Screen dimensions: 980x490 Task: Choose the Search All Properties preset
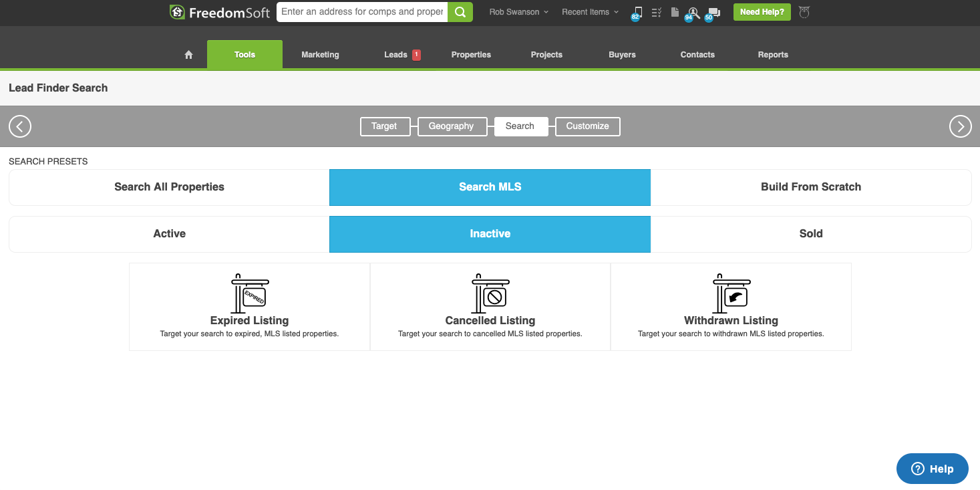pyautogui.click(x=169, y=187)
